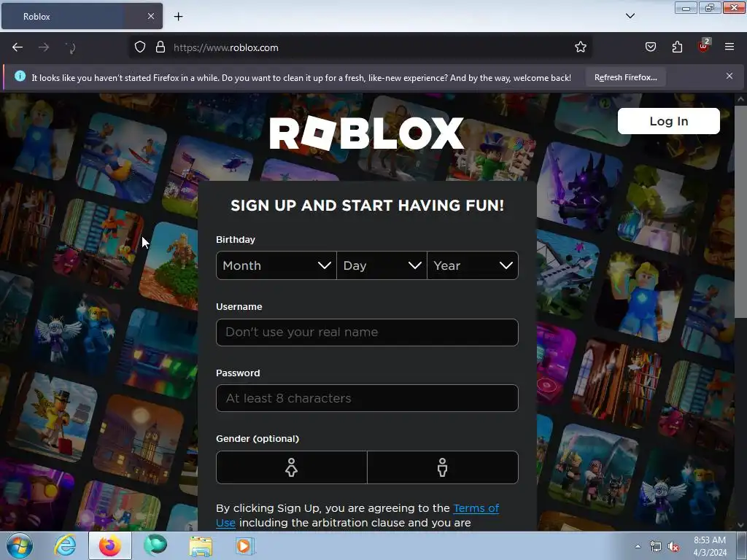
Task: Show hidden system tray icons
Action: 638,546
